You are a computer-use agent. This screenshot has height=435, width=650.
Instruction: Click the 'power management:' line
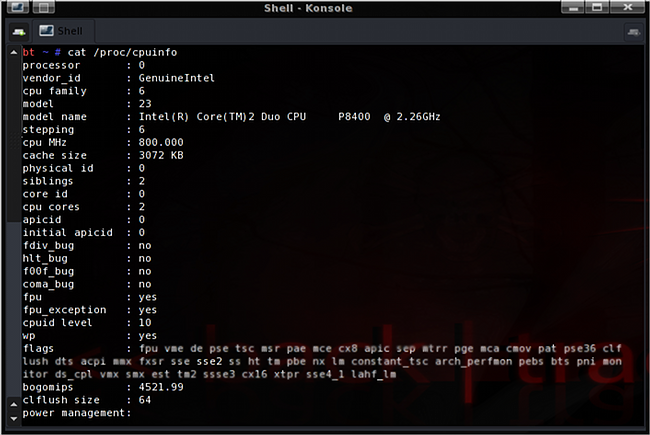pyautogui.click(x=77, y=413)
